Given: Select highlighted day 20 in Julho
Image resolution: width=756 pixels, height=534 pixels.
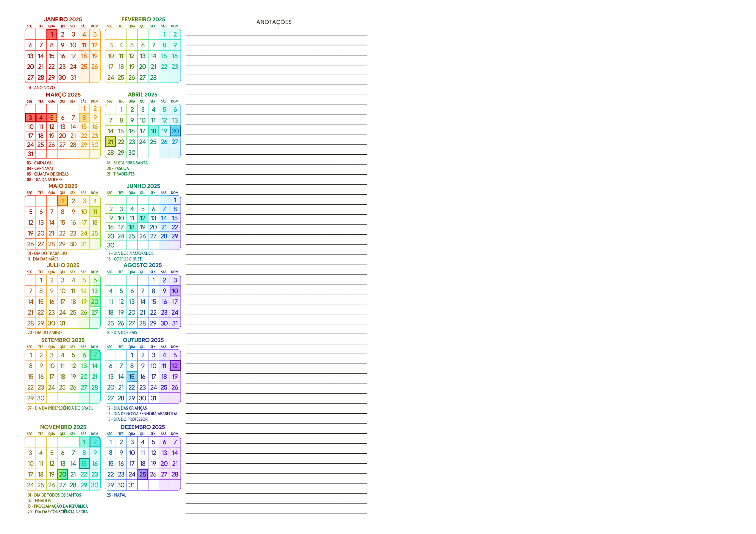Looking at the screenshot, I should [x=95, y=302].
